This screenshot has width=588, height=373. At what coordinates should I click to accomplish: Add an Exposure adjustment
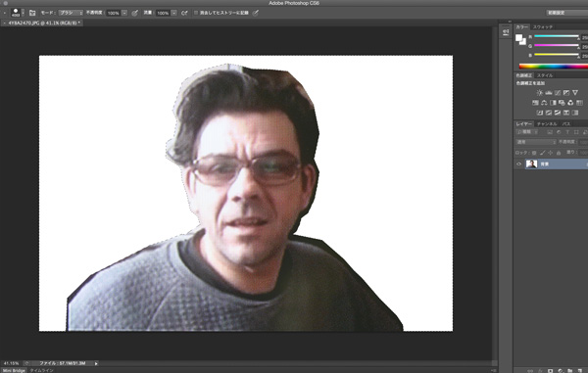(566, 92)
